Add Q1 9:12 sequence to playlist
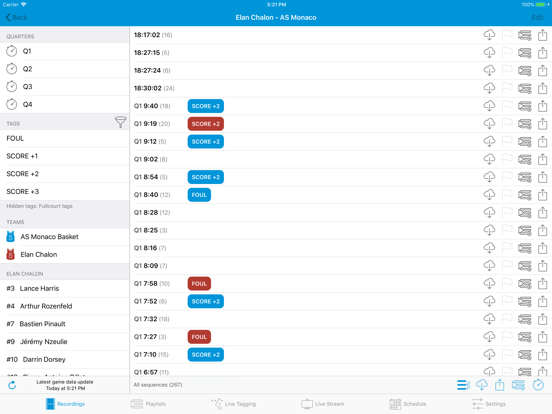The image size is (552, 414). point(525,142)
